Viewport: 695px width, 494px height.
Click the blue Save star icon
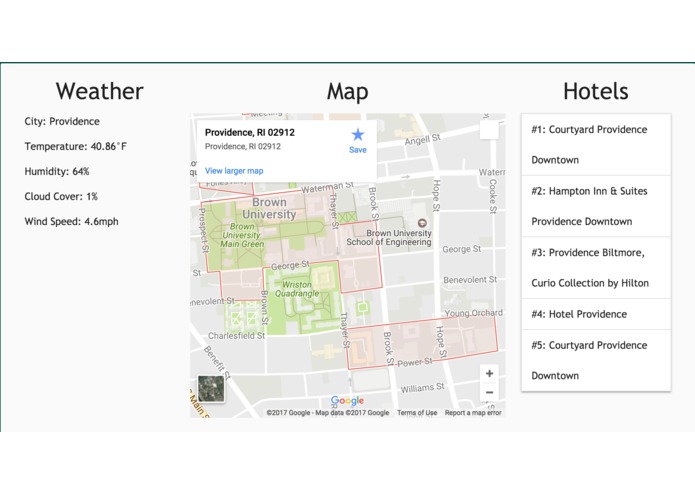pyautogui.click(x=358, y=135)
